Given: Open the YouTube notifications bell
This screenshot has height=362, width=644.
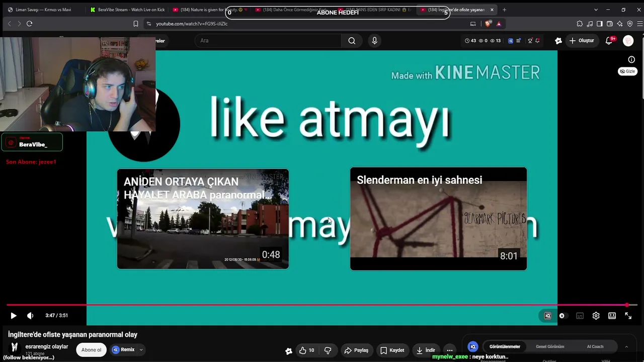Looking at the screenshot, I should pos(609,41).
